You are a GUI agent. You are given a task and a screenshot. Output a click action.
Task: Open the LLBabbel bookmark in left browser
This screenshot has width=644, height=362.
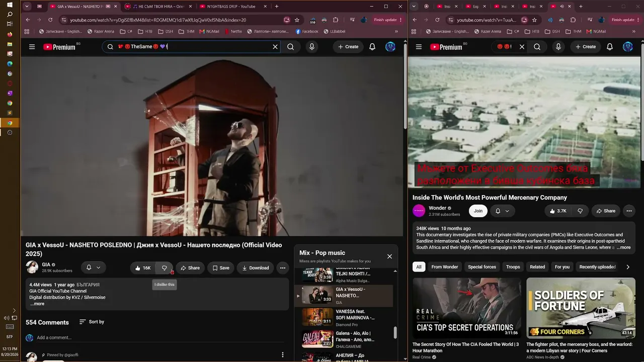pos(335,31)
